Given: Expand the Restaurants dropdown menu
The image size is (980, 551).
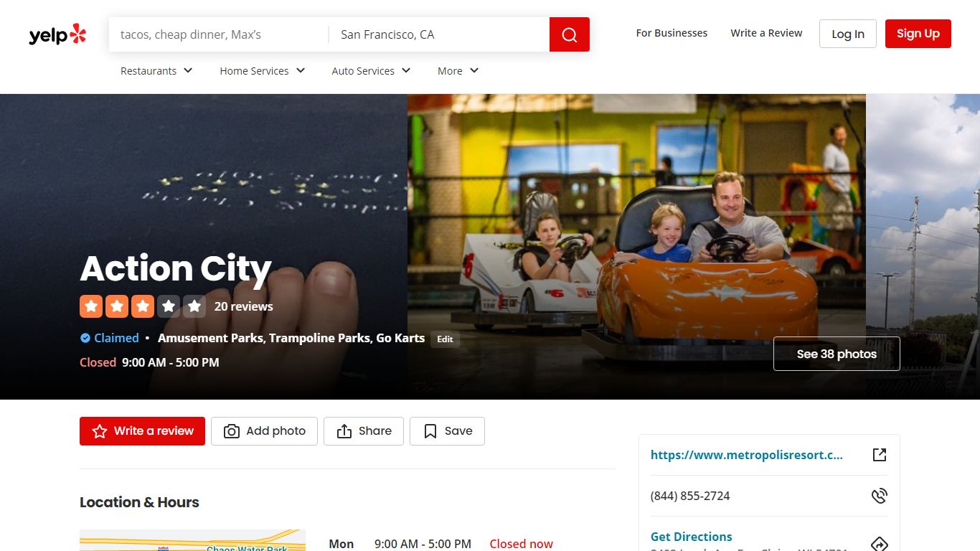Looking at the screenshot, I should tap(156, 70).
